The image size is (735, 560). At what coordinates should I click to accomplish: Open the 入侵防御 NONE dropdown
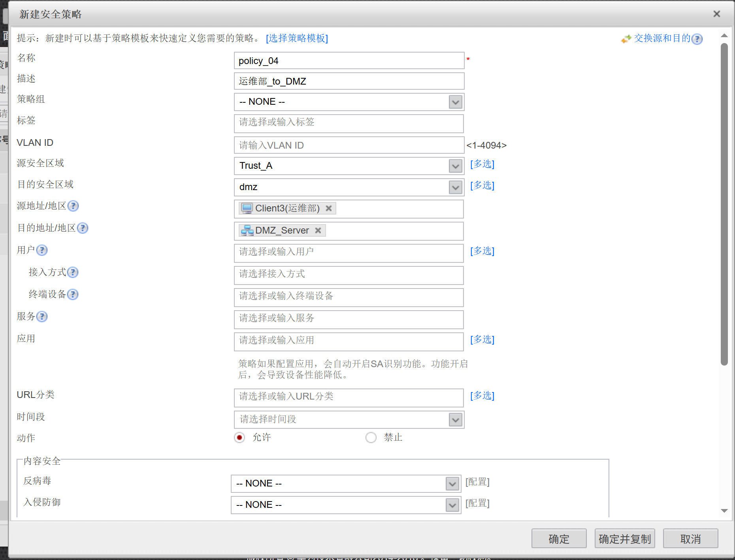pos(452,505)
